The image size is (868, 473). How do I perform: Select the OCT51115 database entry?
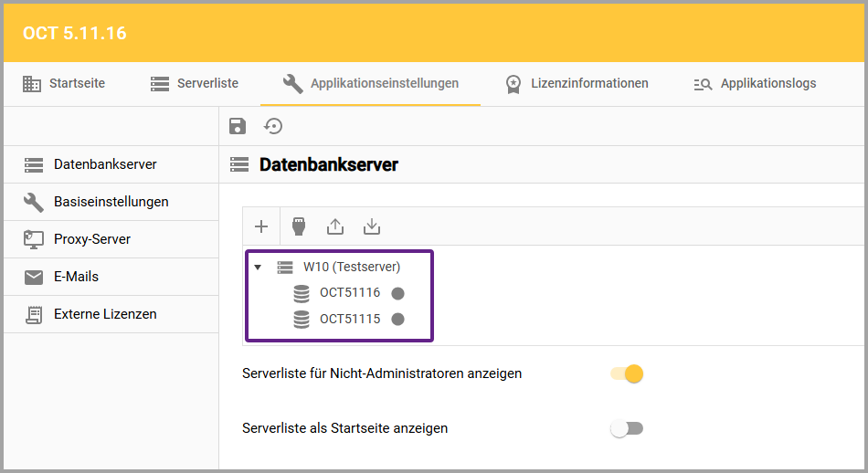(350, 320)
